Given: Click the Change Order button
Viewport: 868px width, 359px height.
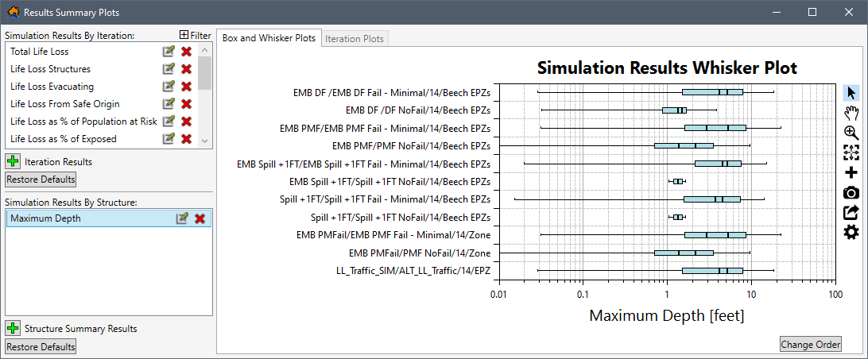Looking at the screenshot, I should [811, 344].
